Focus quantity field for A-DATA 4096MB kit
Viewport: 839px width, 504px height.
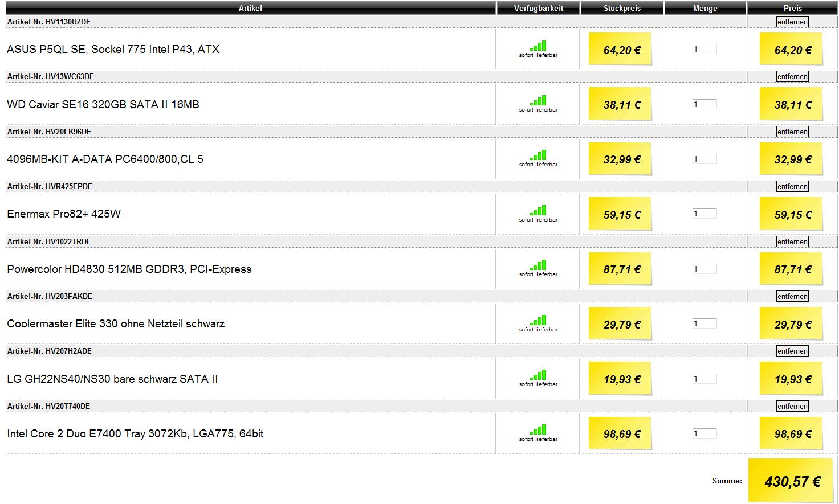704,159
